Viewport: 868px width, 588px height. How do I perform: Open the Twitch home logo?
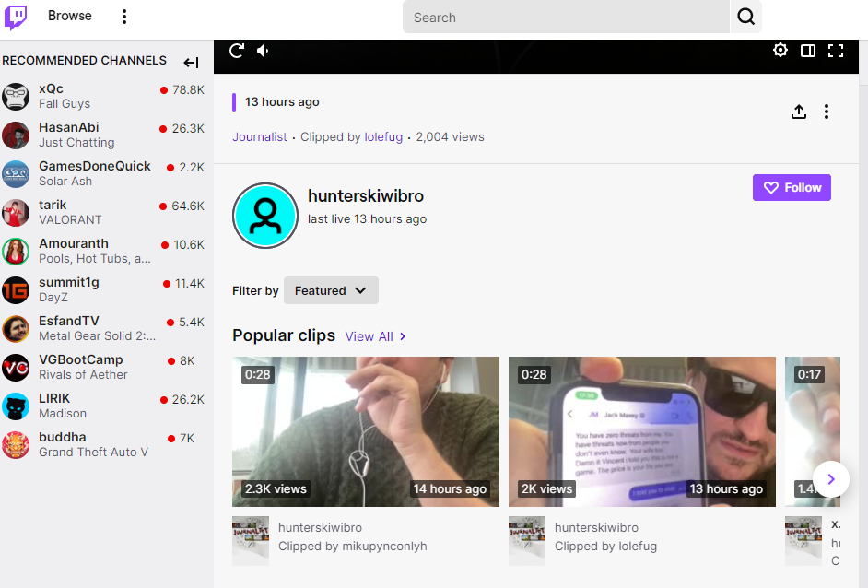point(16,18)
